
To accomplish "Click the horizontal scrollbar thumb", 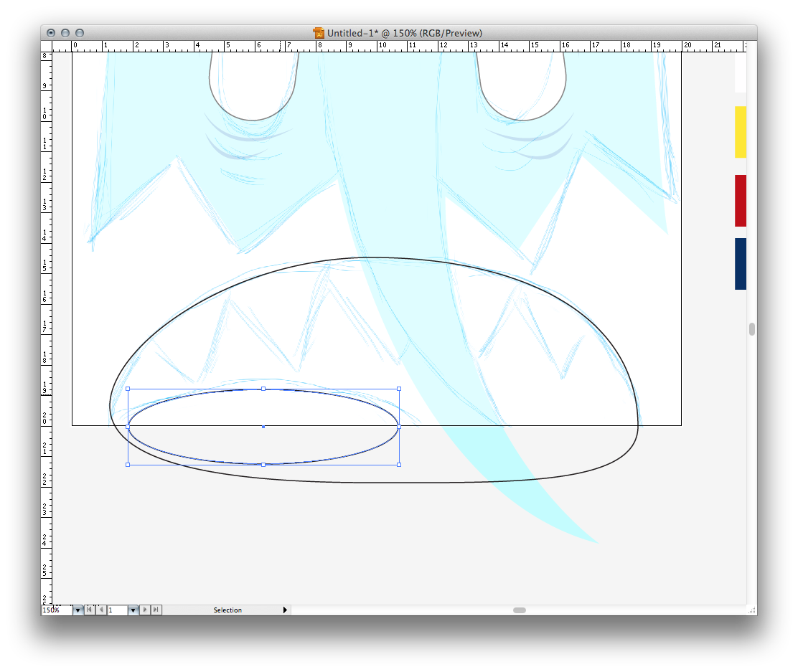I will tap(519, 610).
